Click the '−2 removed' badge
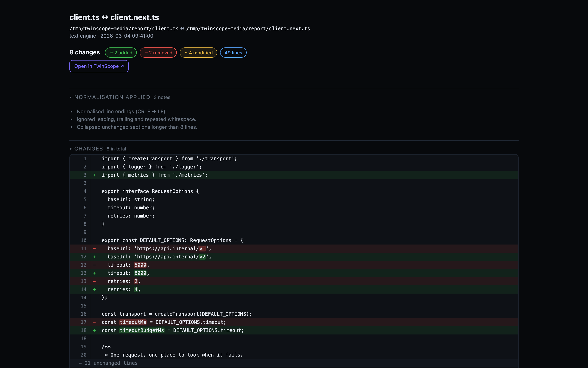The width and height of the screenshot is (588, 368). [158, 53]
